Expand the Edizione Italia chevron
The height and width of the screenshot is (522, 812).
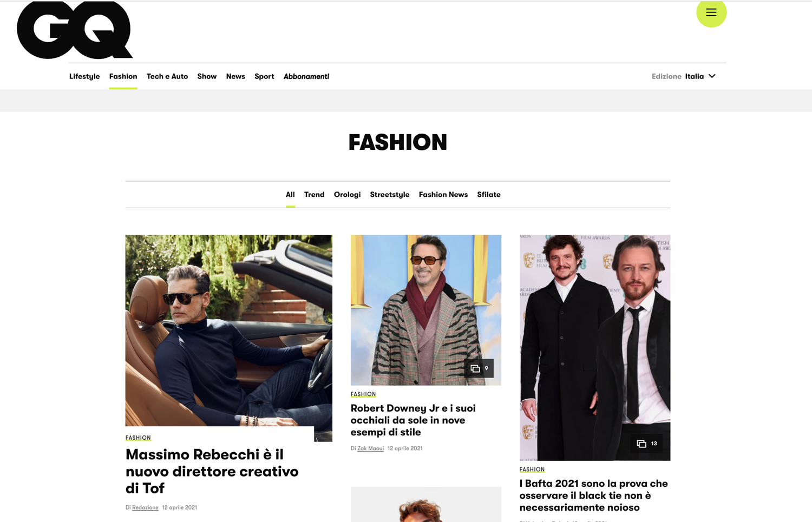(712, 76)
